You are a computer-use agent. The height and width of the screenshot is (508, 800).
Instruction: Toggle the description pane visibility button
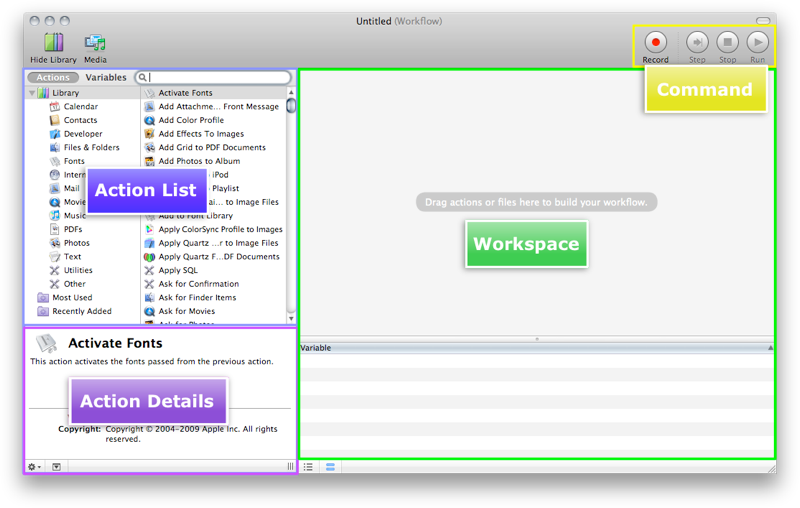[x=57, y=467]
